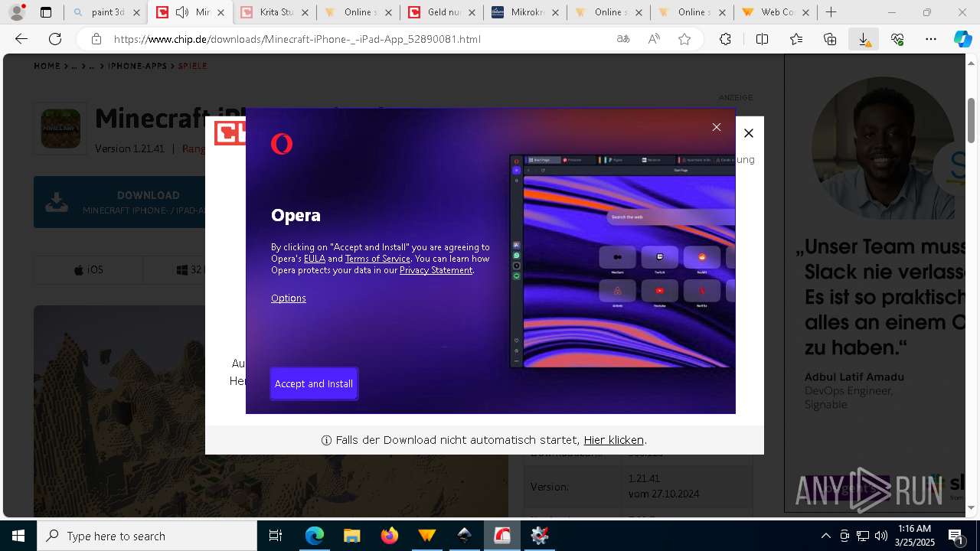
Task: Open the Copilot sidebar
Action: point(963,39)
